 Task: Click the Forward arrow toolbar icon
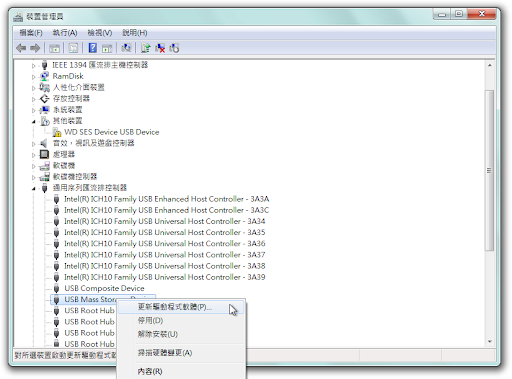35,48
